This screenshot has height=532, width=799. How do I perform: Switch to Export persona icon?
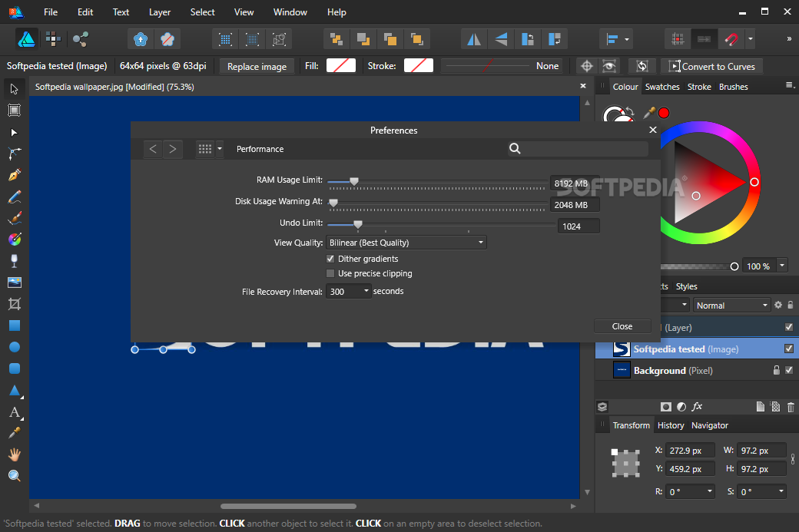(x=80, y=38)
